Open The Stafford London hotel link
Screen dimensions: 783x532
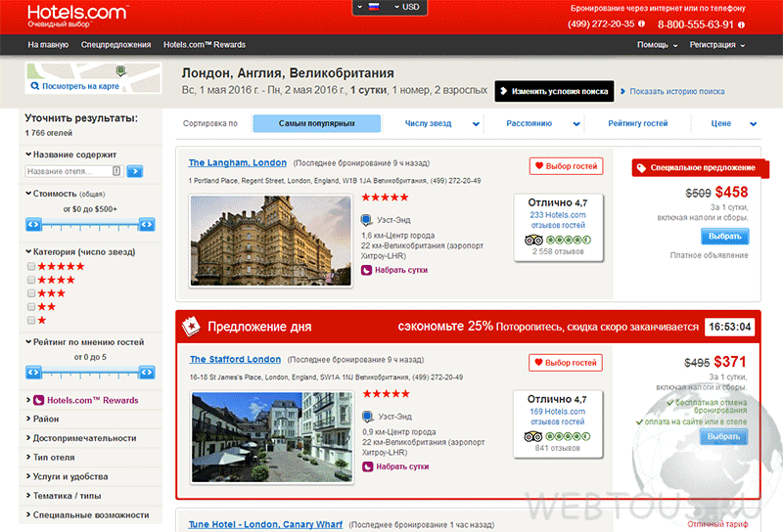(235, 359)
